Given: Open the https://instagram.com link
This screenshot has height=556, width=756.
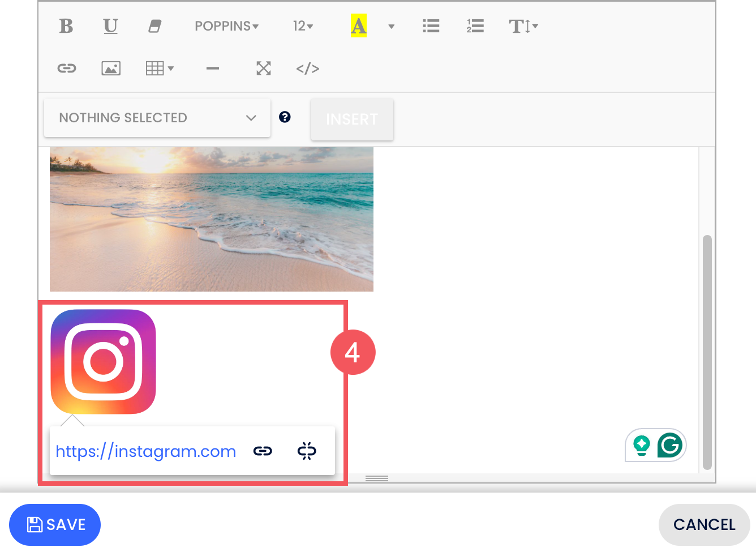Looking at the screenshot, I should click(145, 451).
